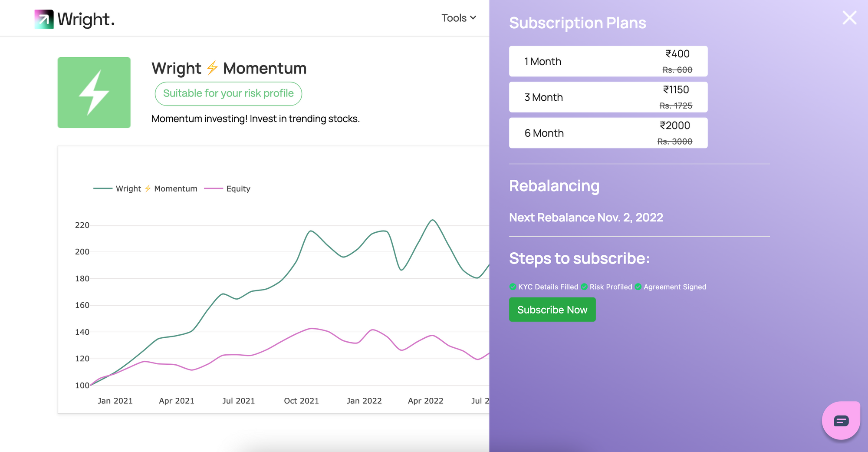The width and height of the screenshot is (868, 452).
Task: Click the ₹1150 price text
Action: point(676,89)
